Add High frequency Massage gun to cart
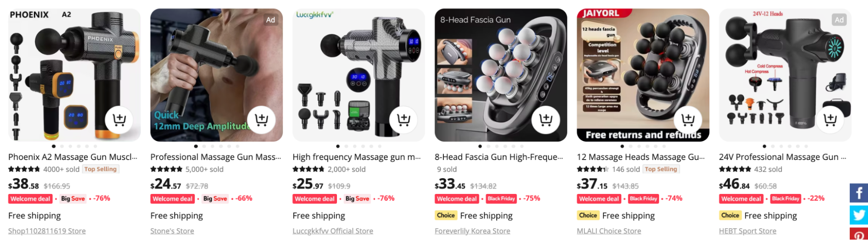 pyautogui.click(x=403, y=120)
